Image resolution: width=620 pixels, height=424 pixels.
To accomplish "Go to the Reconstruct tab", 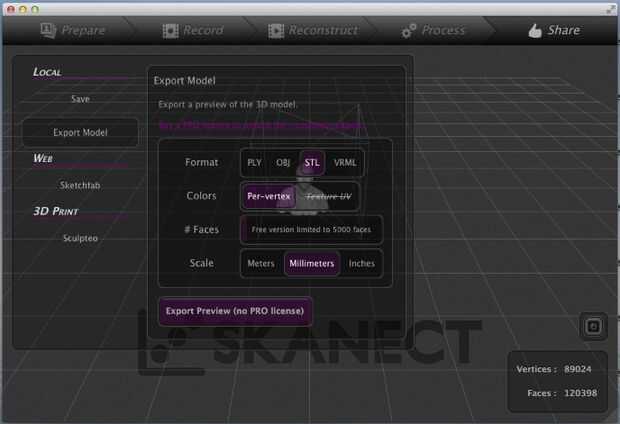I will (x=313, y=30).
